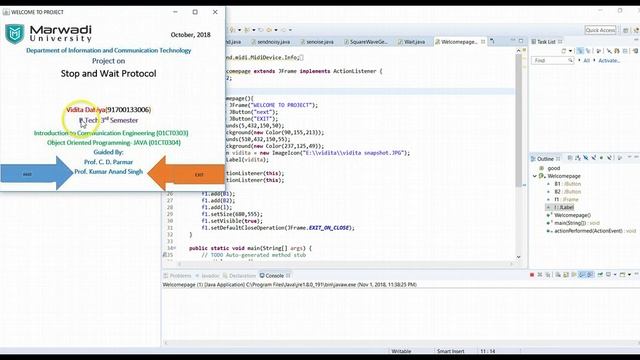This screenshot has height=360, width=640.
Task: Open the sendnoisy.java editor tab
Action: click(270, 42)
